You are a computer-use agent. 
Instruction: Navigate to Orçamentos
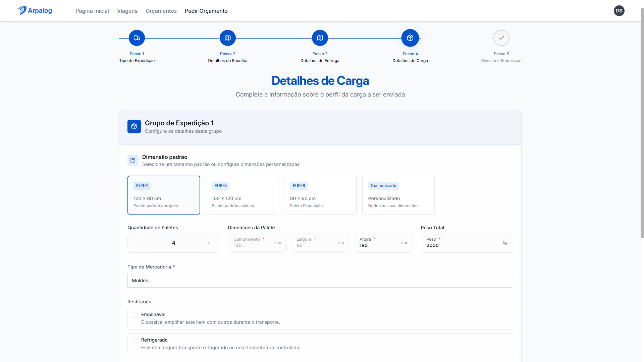(x=161, y=11)
